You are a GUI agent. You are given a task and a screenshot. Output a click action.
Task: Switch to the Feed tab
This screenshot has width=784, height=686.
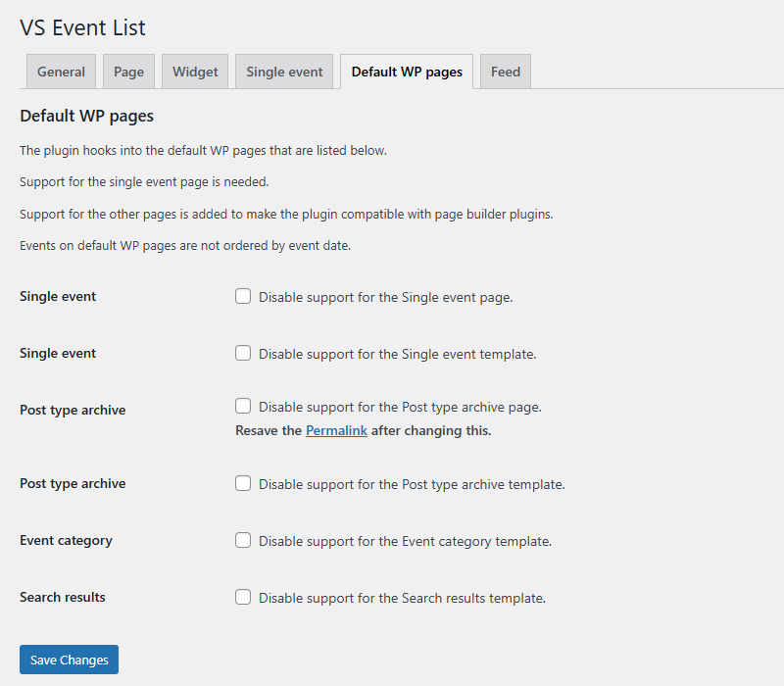pos(505,71)
